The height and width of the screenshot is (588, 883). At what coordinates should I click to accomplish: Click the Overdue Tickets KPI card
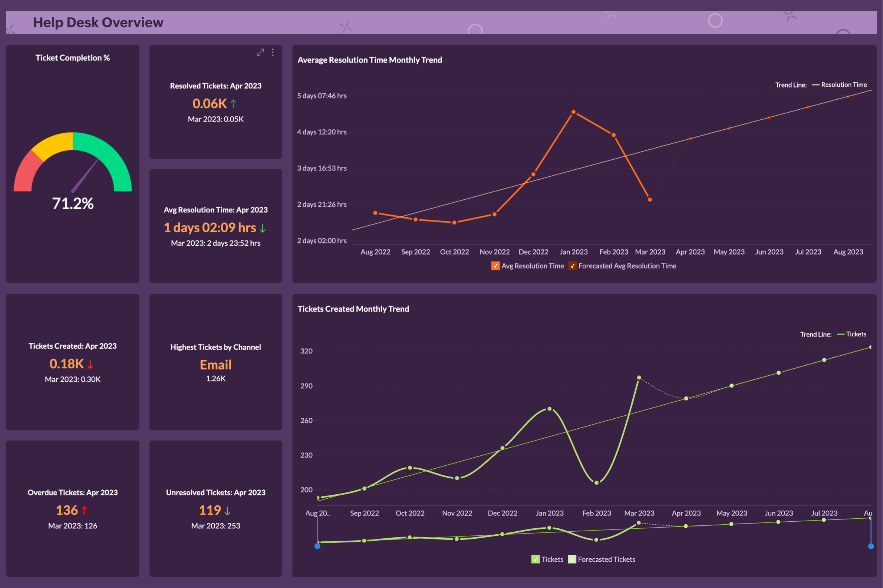tap(72, 508)
